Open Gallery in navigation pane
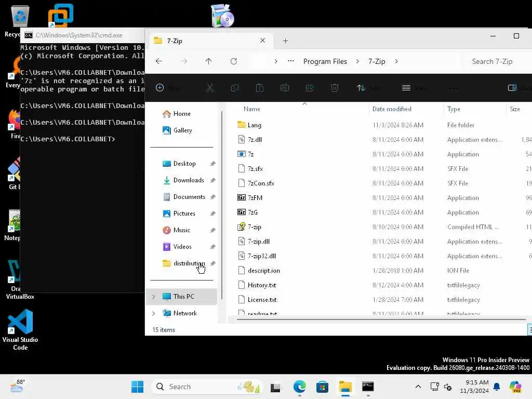Screen dimensions: 532x399 [x=182, y=130]
